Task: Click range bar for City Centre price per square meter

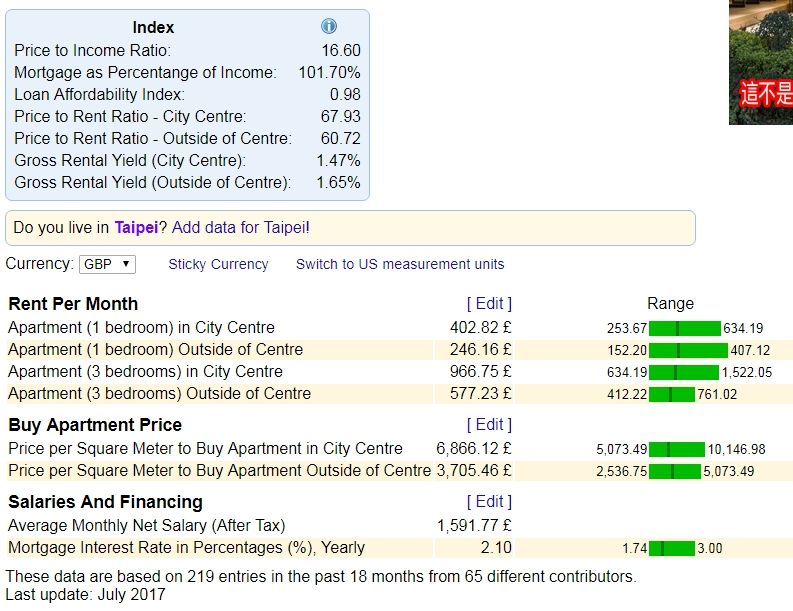Action: [677, 449]
